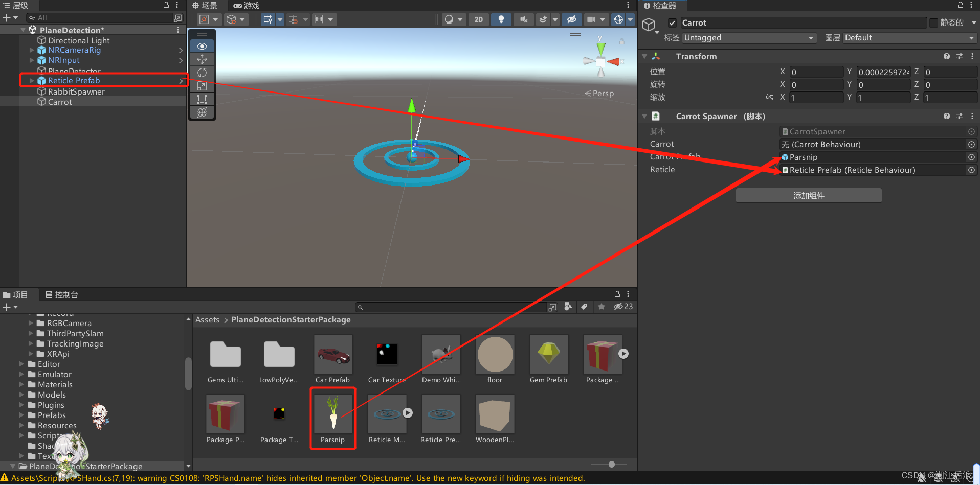The height and width of the screenshot is (485, 980).
Task: Open the Default layer dropdown
Action: (909, 37)
